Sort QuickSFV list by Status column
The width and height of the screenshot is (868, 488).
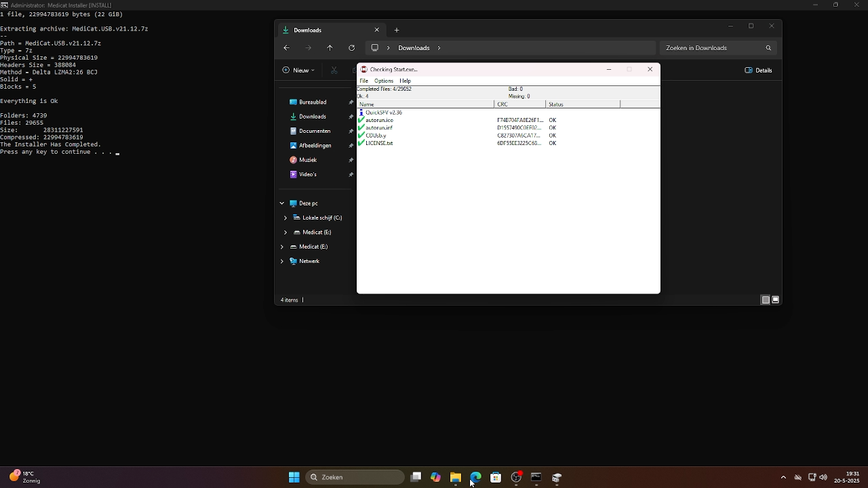coord(583,104)
